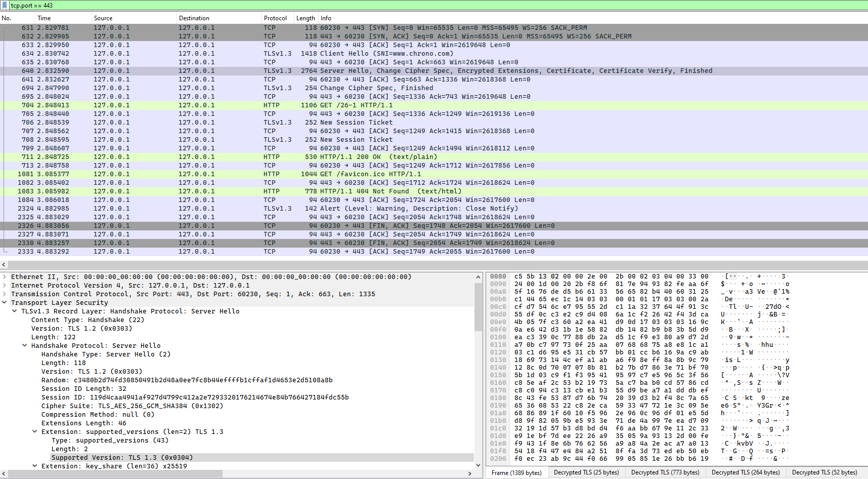Sort by the Destination column header
868x479 pixels.
point(219,18)
